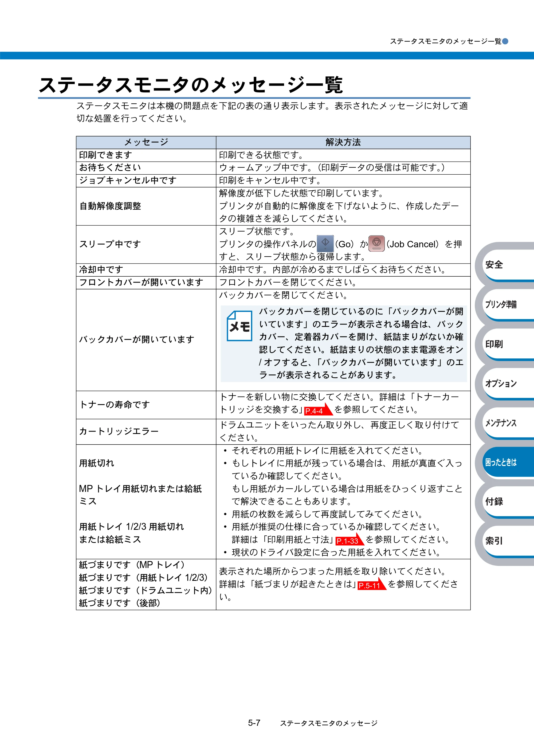
Task: Select the スリープ中です cell
Action: (x=146, y=244)
